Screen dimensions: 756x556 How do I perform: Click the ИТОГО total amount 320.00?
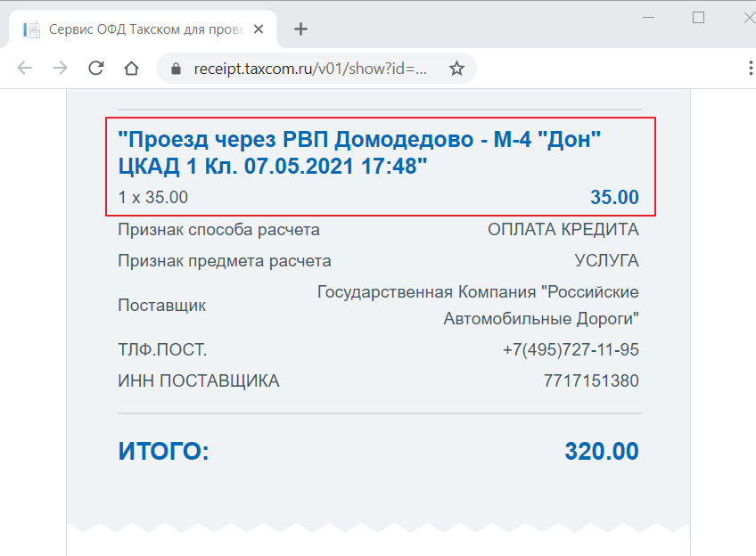pyautogui.click(x=601, y=452)
